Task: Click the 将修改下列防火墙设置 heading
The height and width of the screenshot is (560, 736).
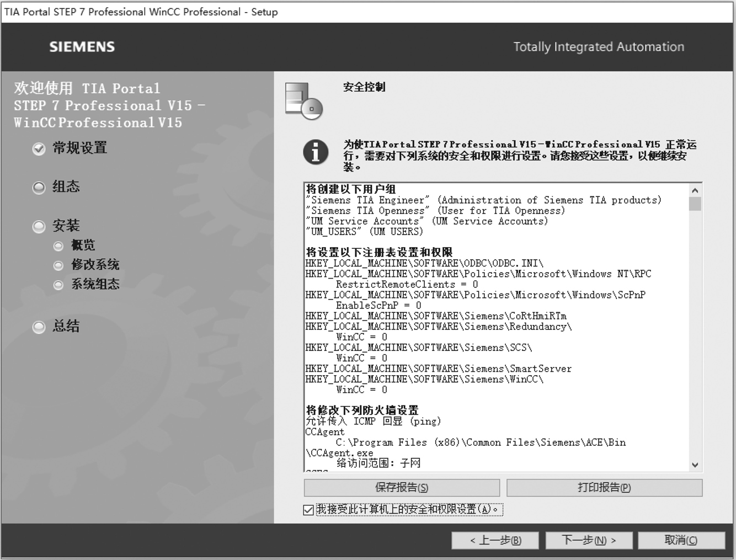Action: [362, 410]
